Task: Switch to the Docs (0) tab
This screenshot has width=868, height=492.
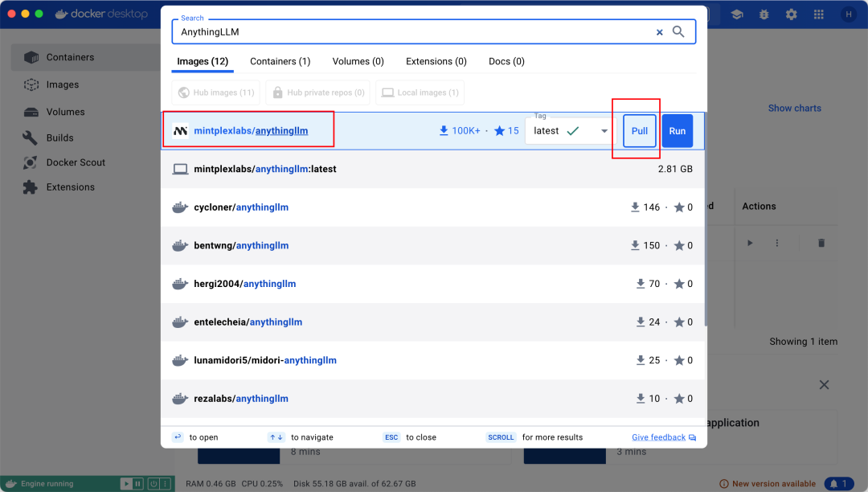Action: (506, 61)
